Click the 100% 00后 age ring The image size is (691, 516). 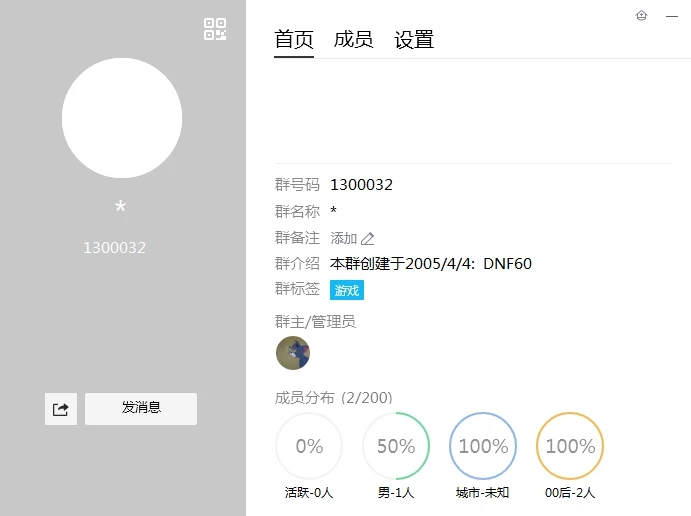tap(570, 446)
